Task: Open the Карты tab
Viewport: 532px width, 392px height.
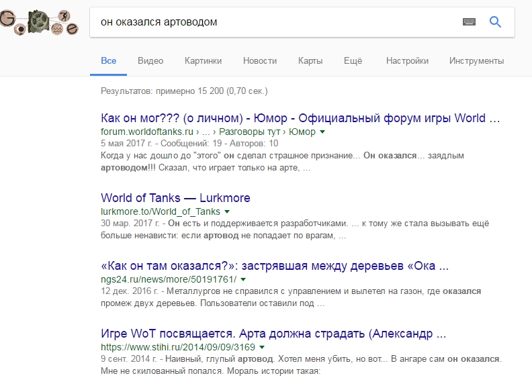Action: [310, 61]
